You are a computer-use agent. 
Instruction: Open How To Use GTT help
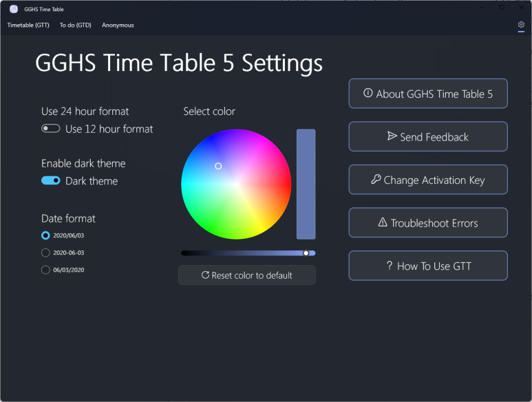[x=428, y=266]
